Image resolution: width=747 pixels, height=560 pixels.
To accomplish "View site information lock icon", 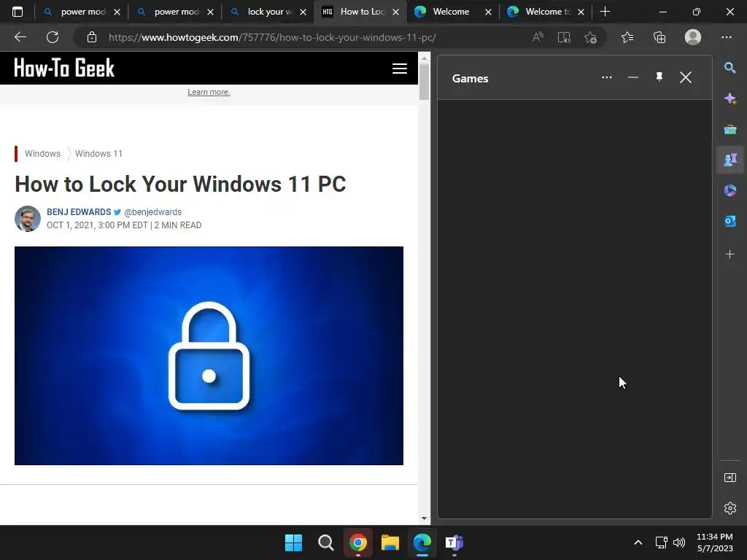I will point(92,37).
